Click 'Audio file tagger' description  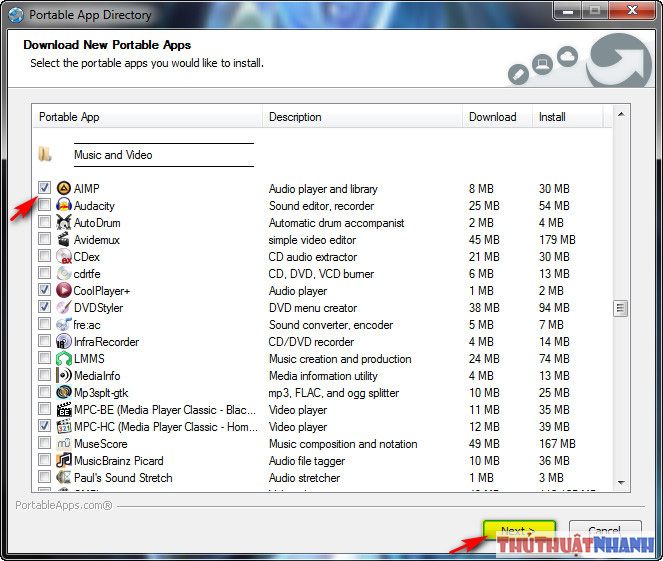point(307,461)
